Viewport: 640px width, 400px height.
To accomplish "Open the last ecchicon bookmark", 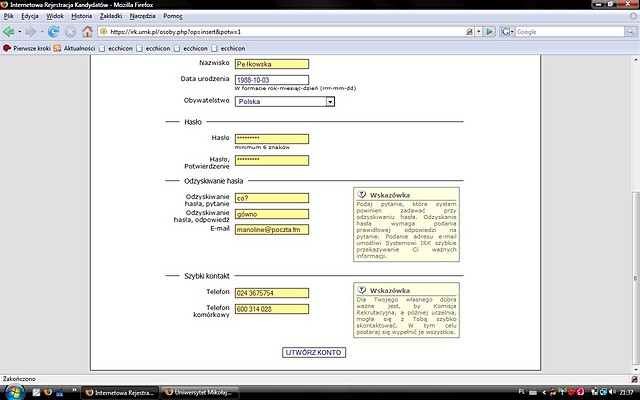I will coord(228,48).
